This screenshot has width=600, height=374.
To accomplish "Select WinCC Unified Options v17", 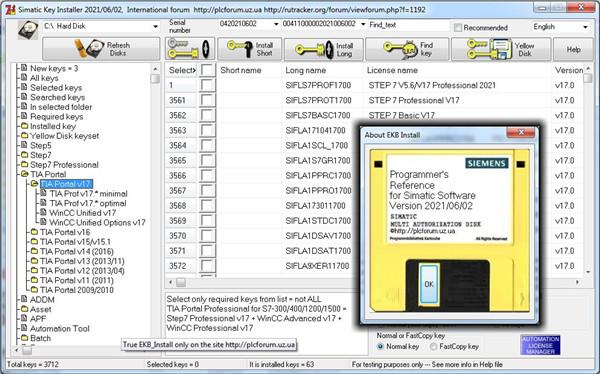I will (x=97, y=222).
